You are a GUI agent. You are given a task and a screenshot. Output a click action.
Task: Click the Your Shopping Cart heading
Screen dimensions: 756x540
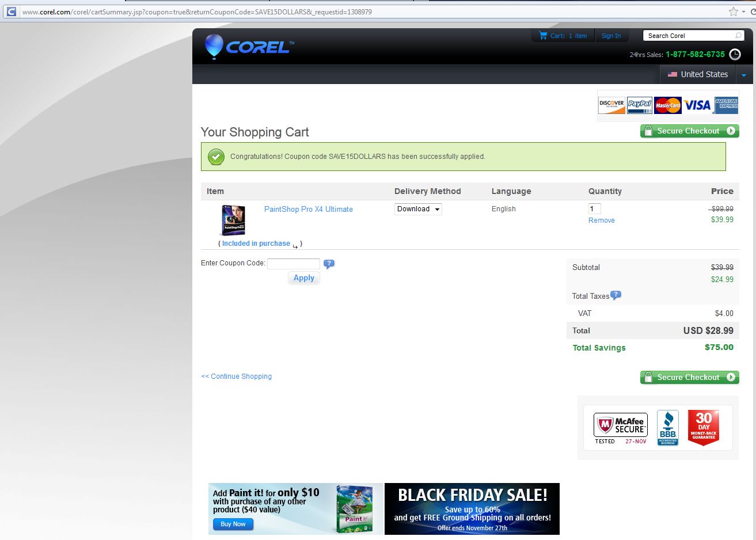[x=255, y=132]
